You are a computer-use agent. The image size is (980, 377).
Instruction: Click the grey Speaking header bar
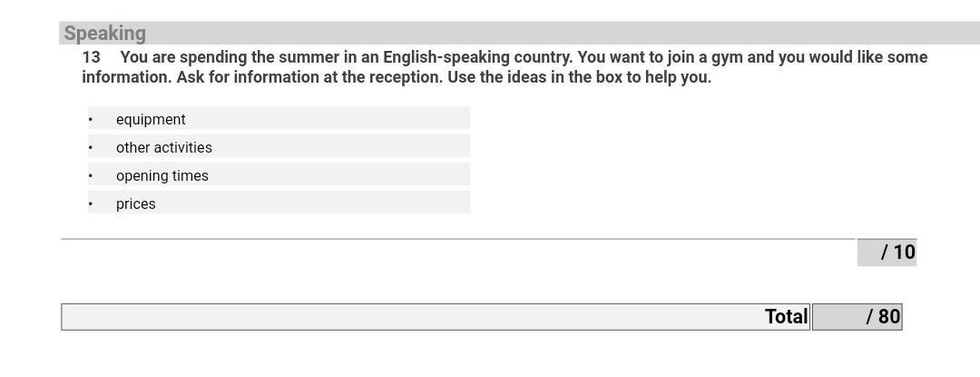click(519, 33)
